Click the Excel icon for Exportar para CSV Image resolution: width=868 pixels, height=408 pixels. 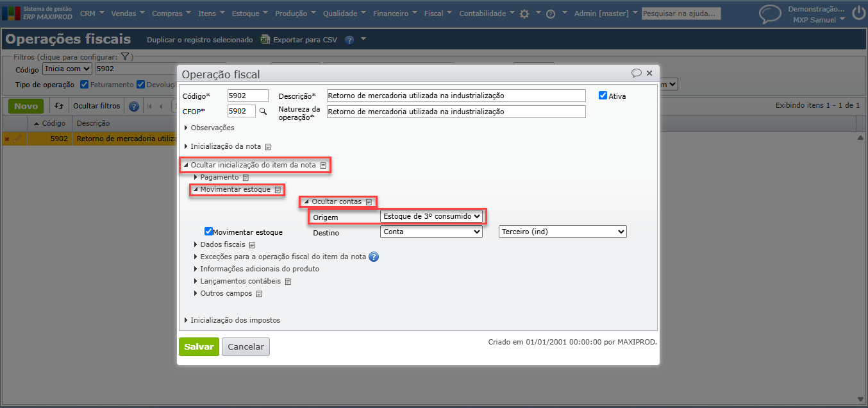[x=265, y=40]
